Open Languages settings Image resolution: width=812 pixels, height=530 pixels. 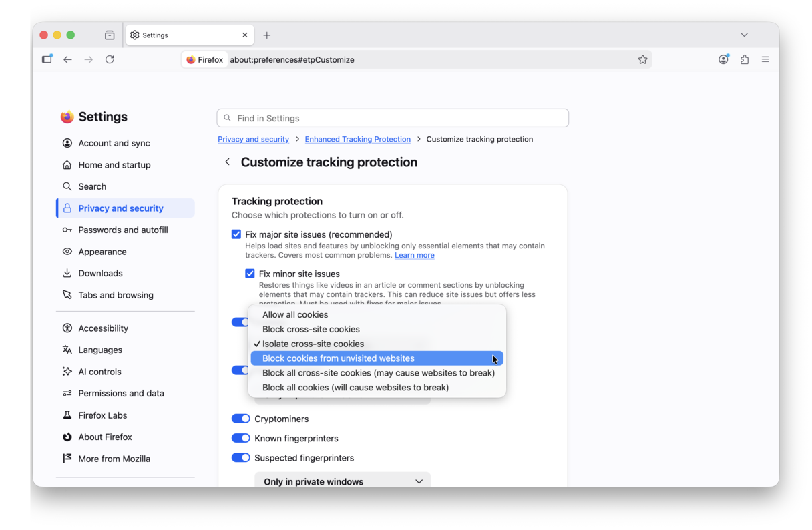[x=126, y=350]
